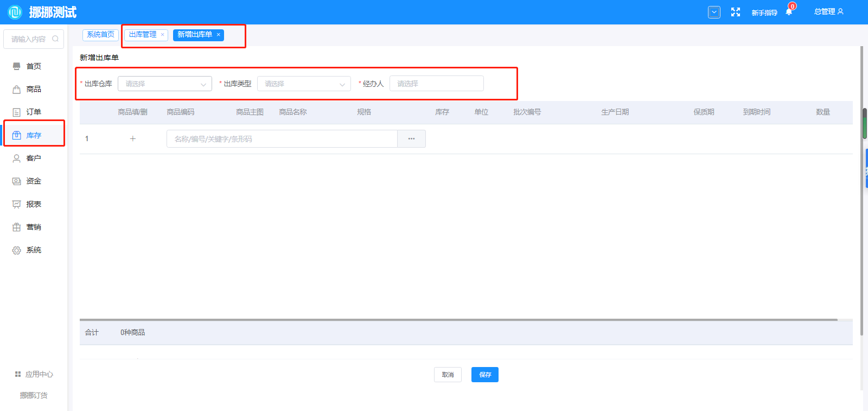Viewport: 868px width, 411px height.
Task: Open 新手指导 guide link
Action: tap(764, 12)
